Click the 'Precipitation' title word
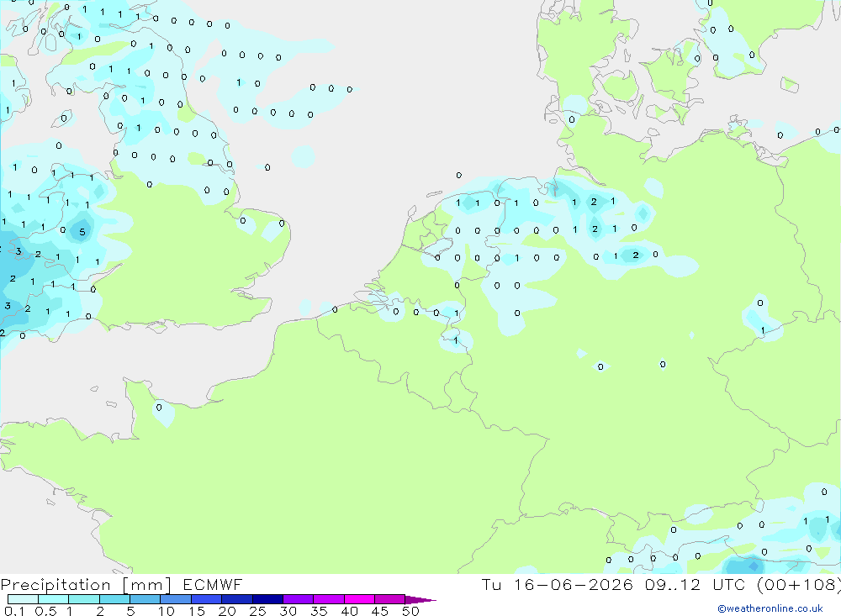841x616 pixels. [56, 585]
